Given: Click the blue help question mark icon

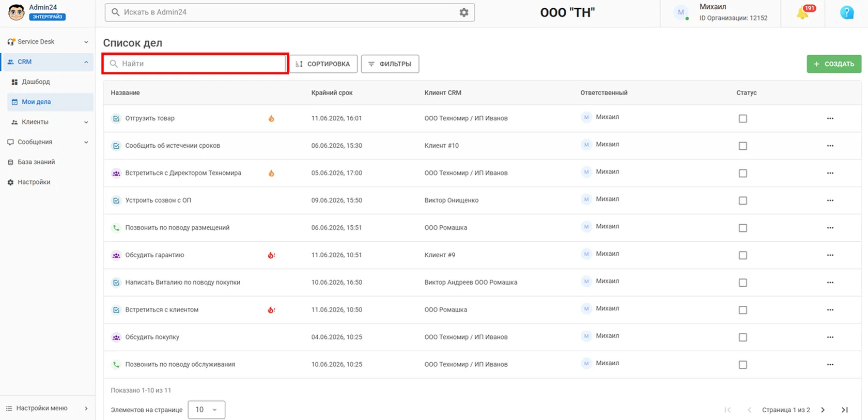Looking at the screenshot, I should coord(847,12).
